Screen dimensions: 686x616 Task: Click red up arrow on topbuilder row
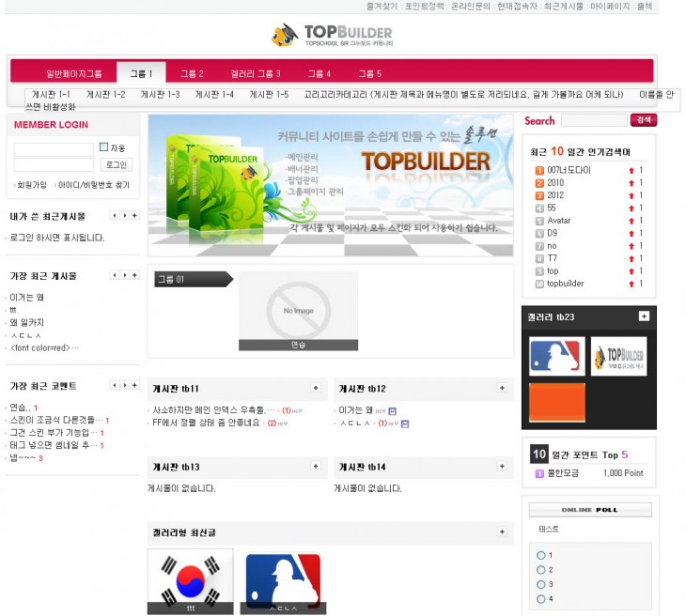(631, 285)
